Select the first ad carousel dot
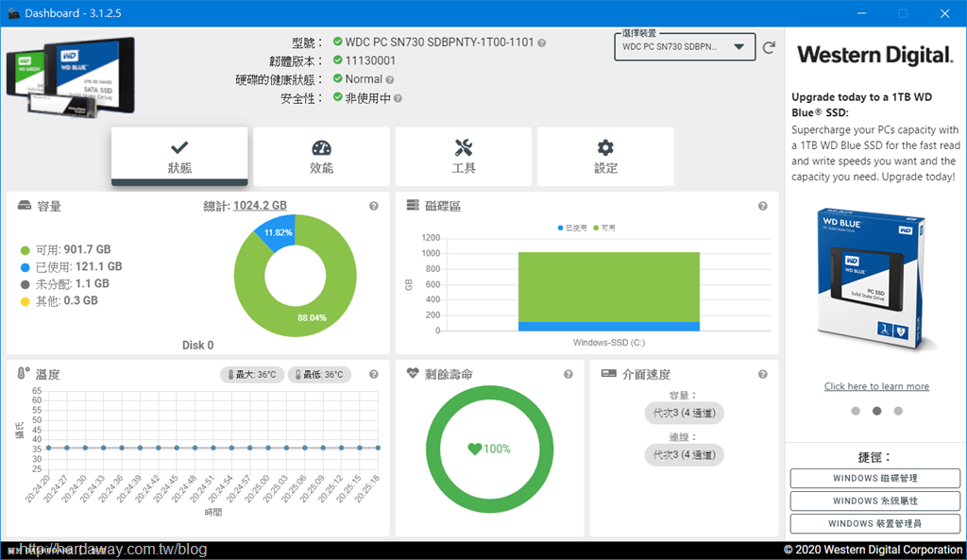967x560 pixels. point(856,411)
